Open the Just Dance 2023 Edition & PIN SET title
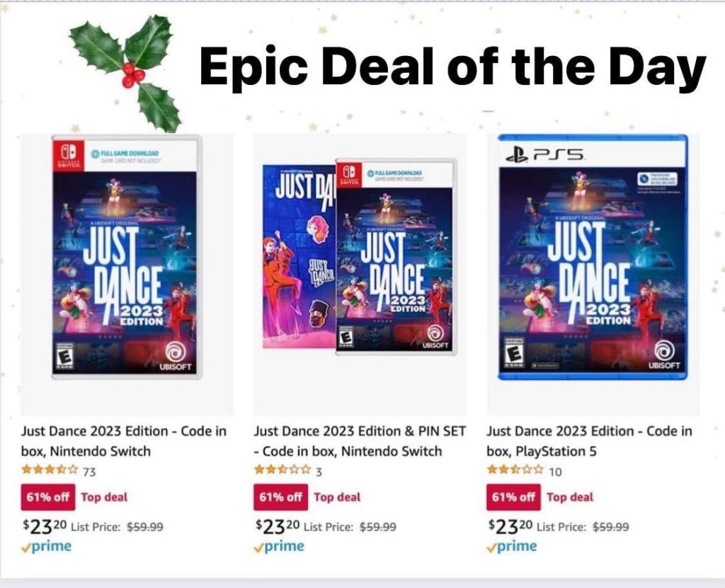Screen dimensions: 725x588 (x=359, y=441)
